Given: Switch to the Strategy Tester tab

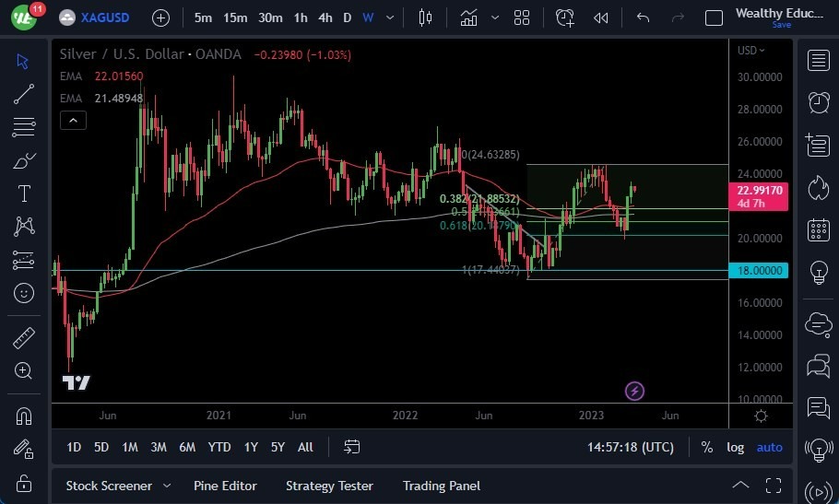Looking at the screenshot, I should [329, 486].
